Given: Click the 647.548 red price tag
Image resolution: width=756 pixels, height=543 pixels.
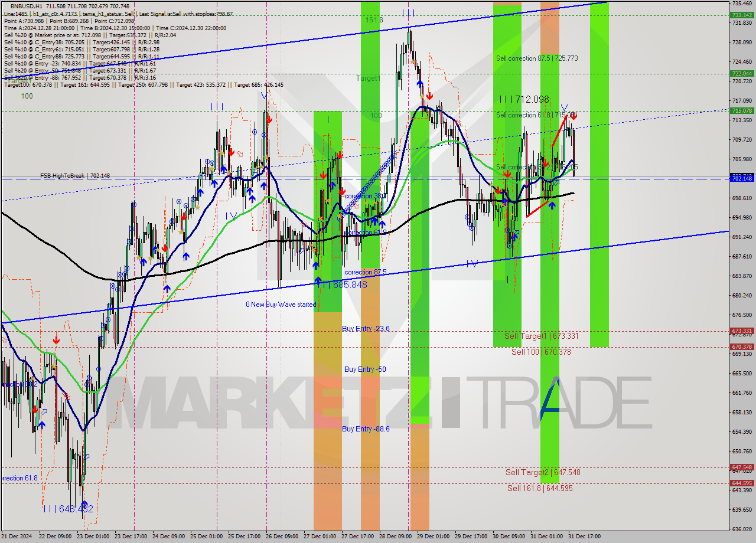Looking at the screenshot, I should [x=742, y=467].
